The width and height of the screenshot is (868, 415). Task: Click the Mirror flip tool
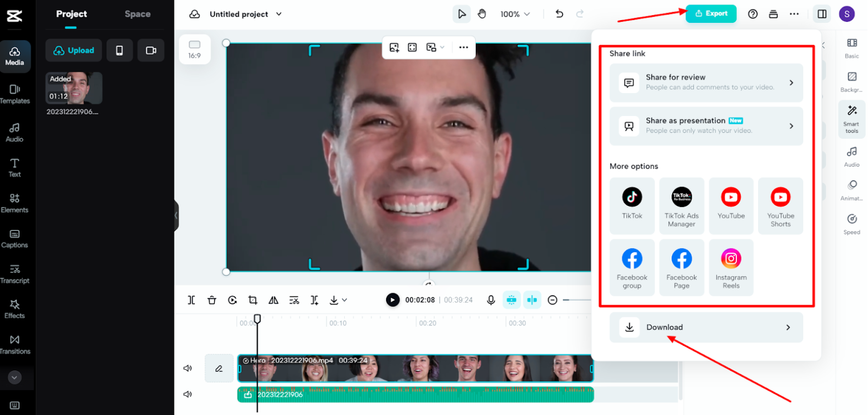coord(273,300)
